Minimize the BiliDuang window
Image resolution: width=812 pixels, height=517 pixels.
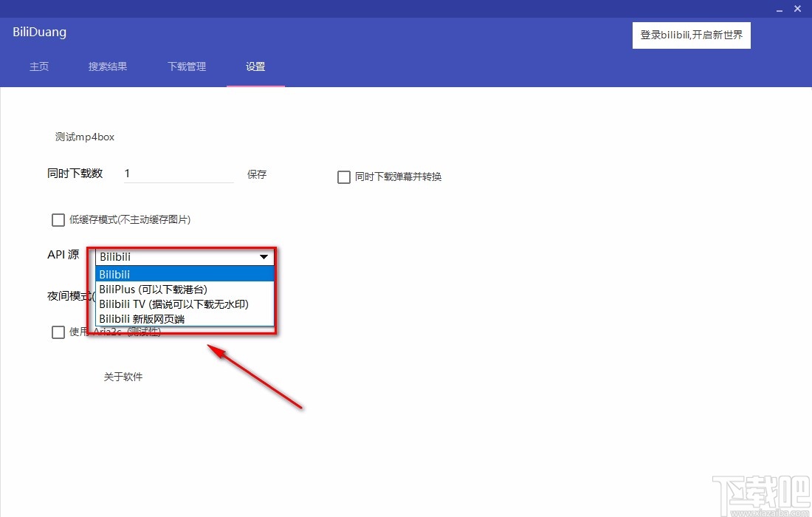click(779, 9)
